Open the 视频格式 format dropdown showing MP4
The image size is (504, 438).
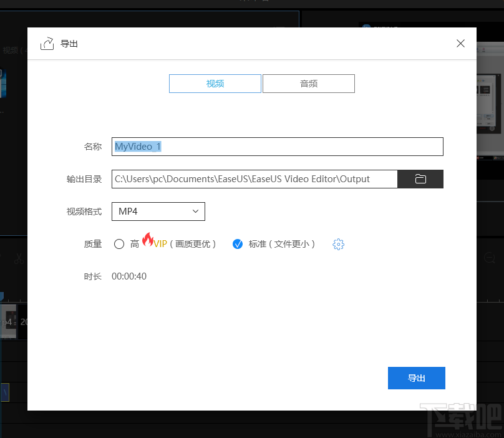158,212
